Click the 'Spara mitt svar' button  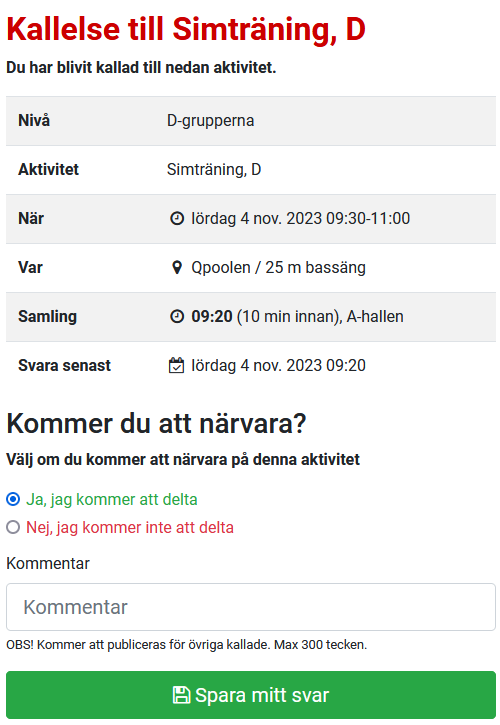click(x=251, y=695)
